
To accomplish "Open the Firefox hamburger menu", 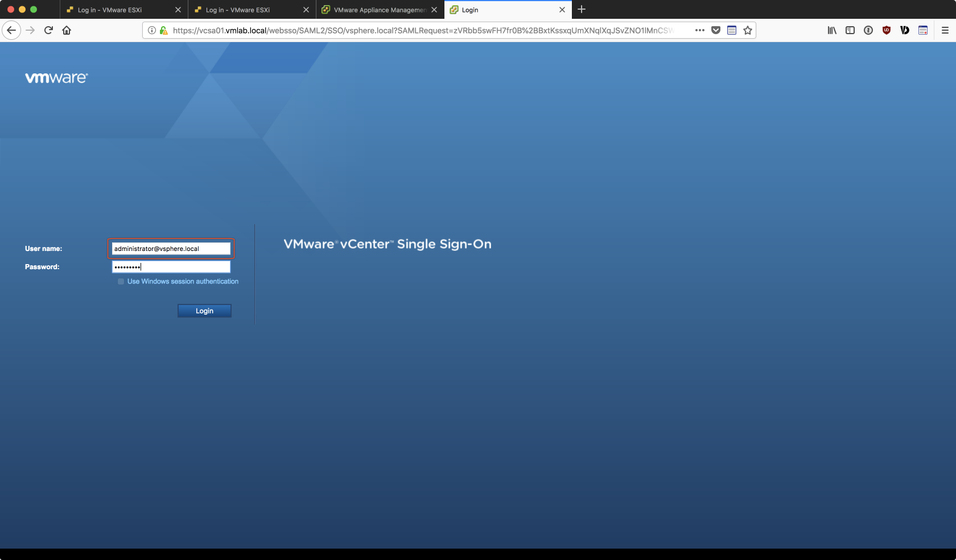I will pyautogui.click(x=945, y=30).
